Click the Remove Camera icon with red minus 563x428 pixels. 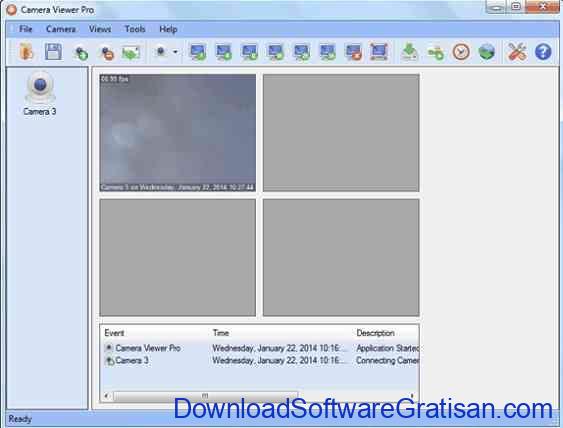107,53
